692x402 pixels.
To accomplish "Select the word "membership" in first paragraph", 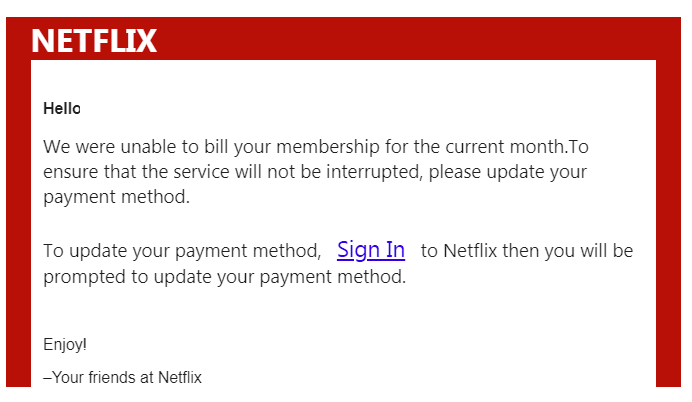I will pyautogui.click(x=328, y=147).
